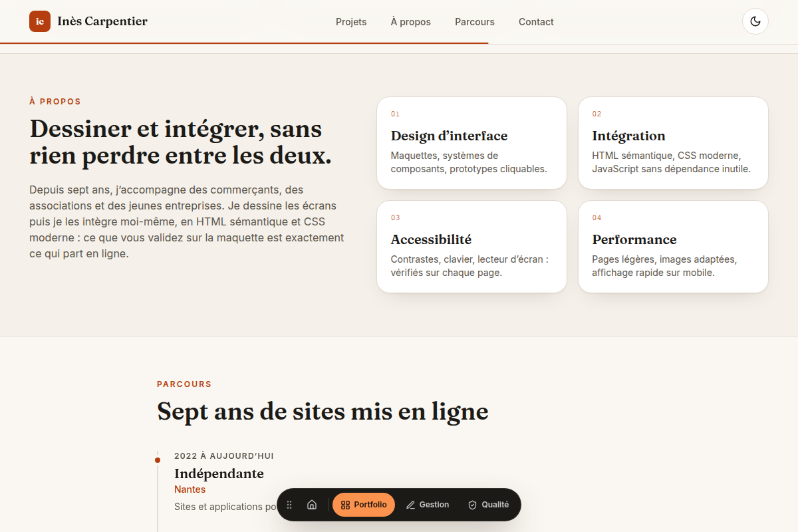This screenshot has height=532, width=798.
Task: Click the "2022 à aujourd'hui" date label
Action: click(224, 456)
